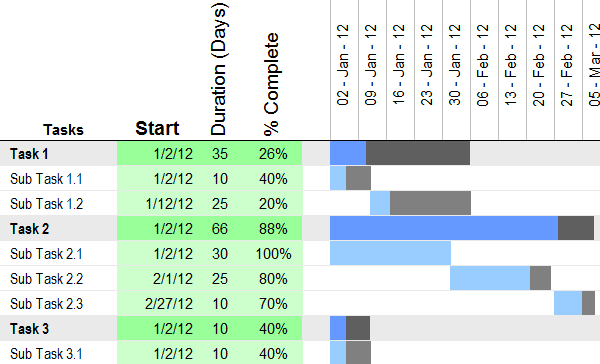Click the Start column header
The width and height of the screenshot is (600, 364).
[x=157, y=128]
